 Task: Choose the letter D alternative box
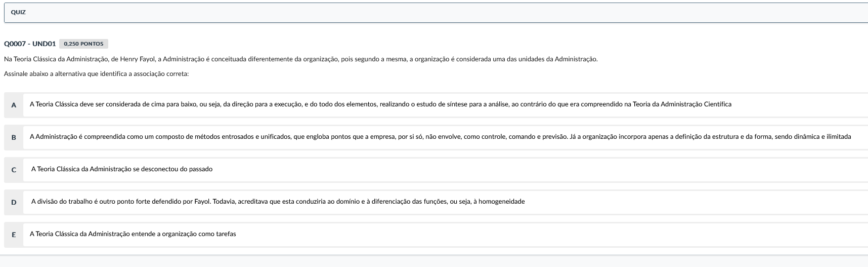pyautogui.click(x=14, y=202)
